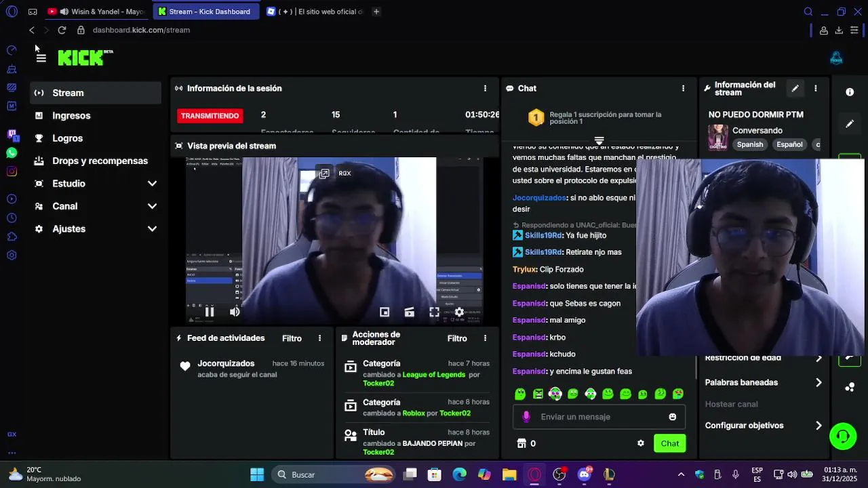Open Acciones de moderador options menu
868x488 pixels.
pyautogui.click(x=485, y=338)
